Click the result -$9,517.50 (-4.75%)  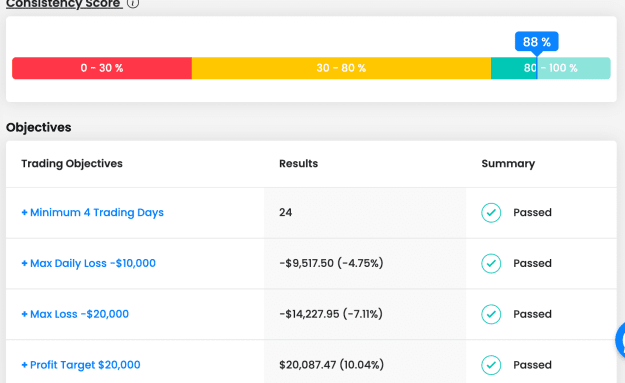point(331,263)
